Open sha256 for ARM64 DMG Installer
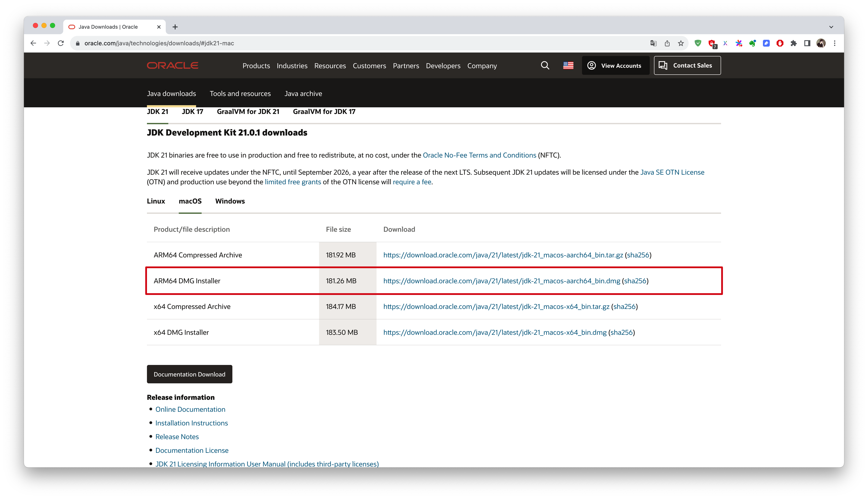This screenshot has height=499, width=868. (635, 281)
